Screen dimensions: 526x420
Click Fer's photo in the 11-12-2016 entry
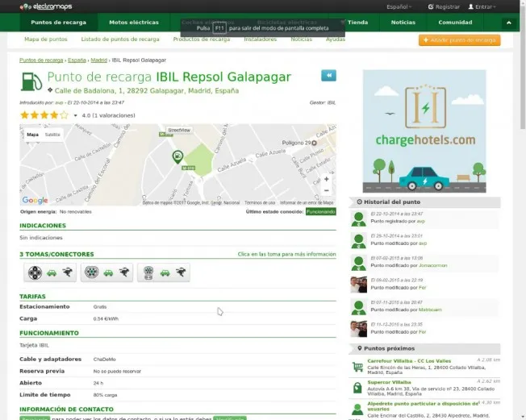click(x=359, y=329)
